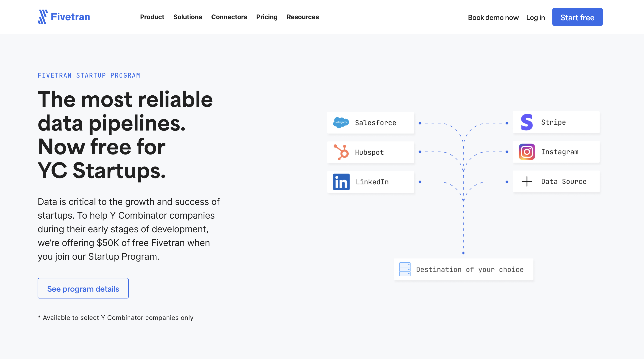
Task: Open the Product menu
Action: (x=152, y=17)
